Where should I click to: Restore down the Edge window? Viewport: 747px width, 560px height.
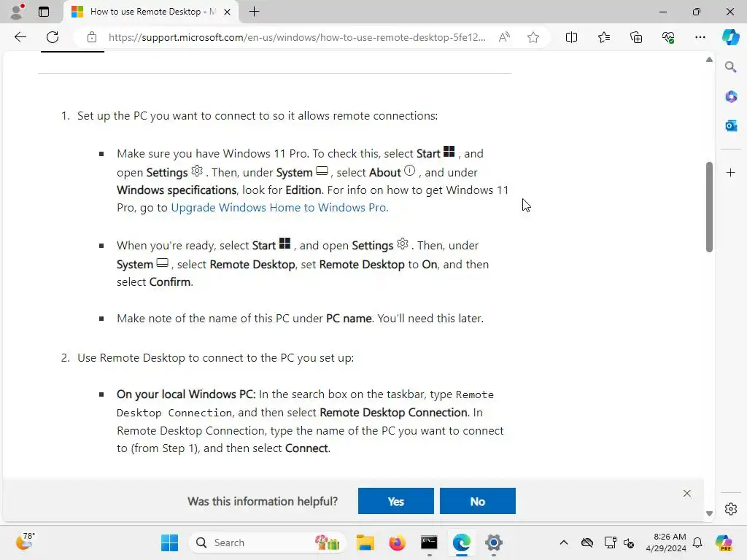click(x=697, y=12)
